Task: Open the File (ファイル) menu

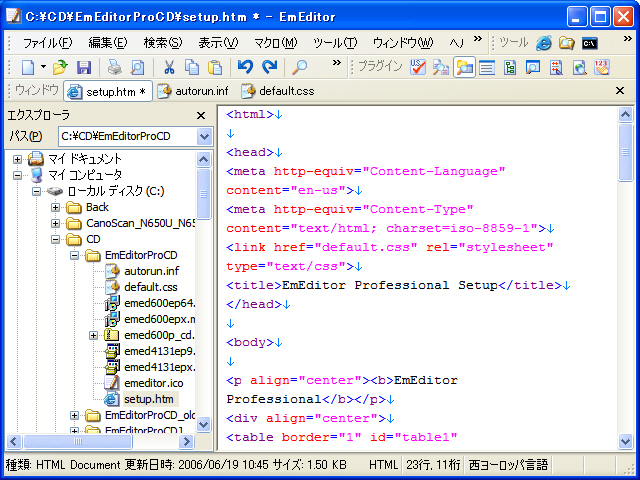Action: (x=47, y=43)
